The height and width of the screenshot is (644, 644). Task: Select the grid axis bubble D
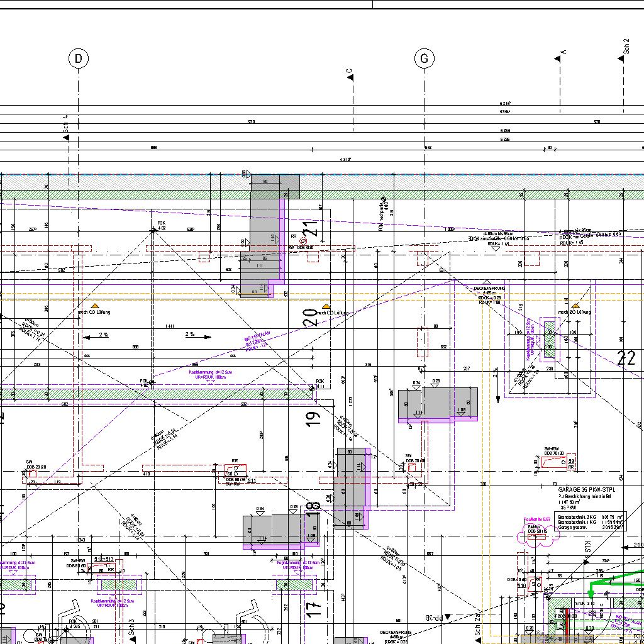[78, 58]
